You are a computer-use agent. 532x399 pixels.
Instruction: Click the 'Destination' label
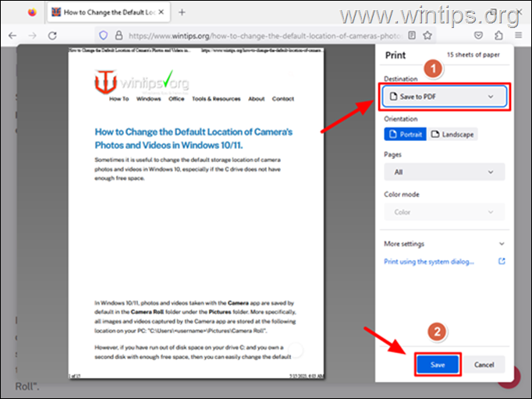[x=401, y=79]
